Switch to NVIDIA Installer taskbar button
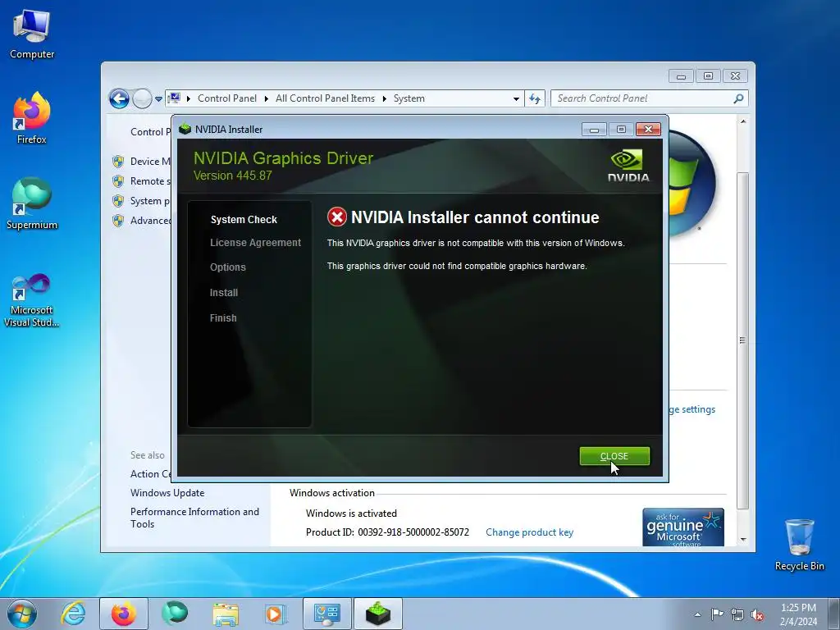The width and height of the screenshot is (840, 630). (x=378, y=614)
